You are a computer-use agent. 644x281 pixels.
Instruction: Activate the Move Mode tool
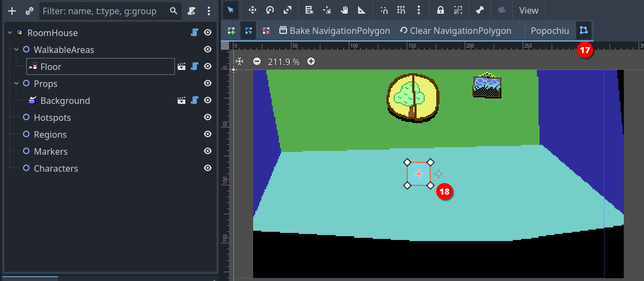click(x=253, y=10)
